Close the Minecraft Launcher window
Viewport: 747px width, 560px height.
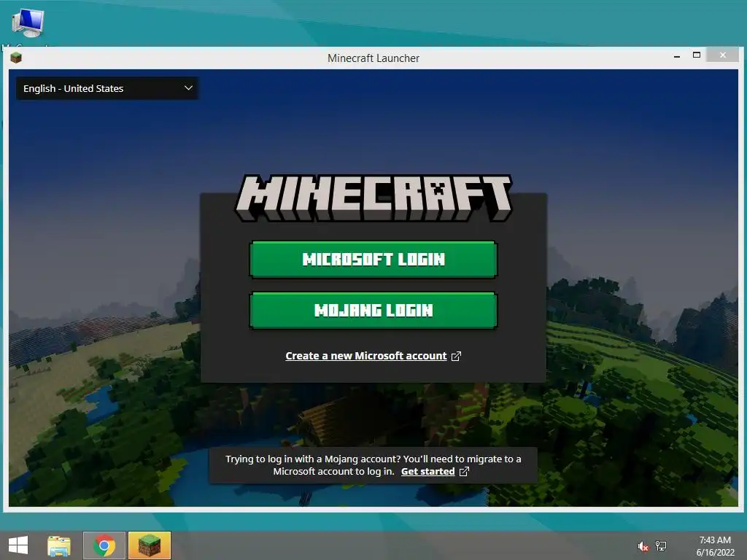(723, 55)
